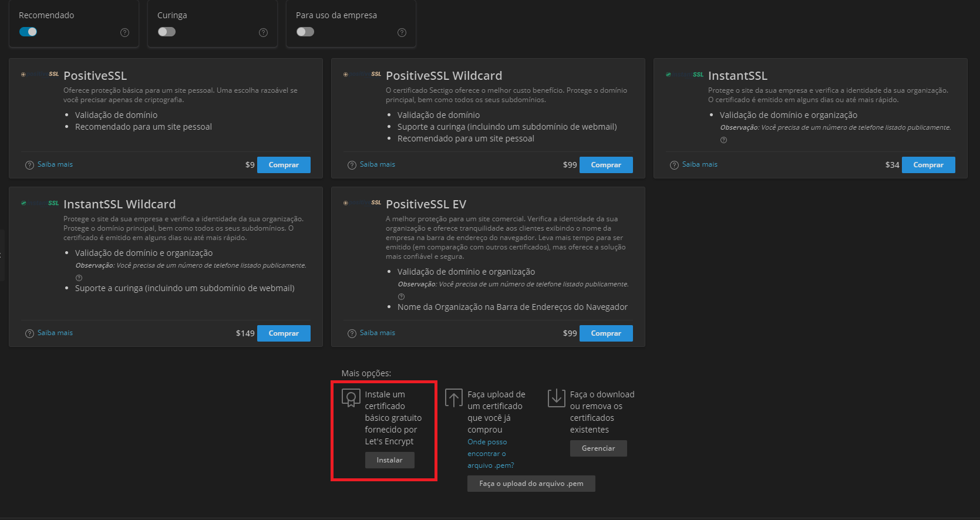Click Gerenciar to manage existing certificates
This screenshot has height=520, width=980.
point(598,448)
